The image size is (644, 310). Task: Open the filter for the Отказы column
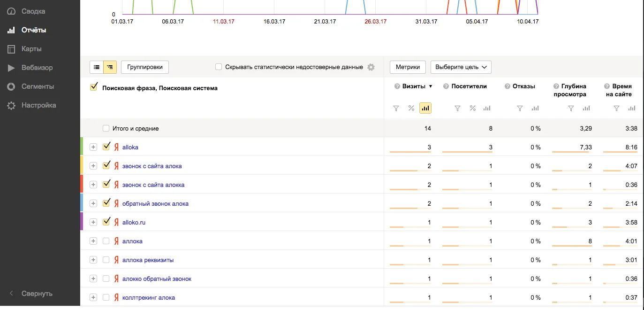(520, 108)
